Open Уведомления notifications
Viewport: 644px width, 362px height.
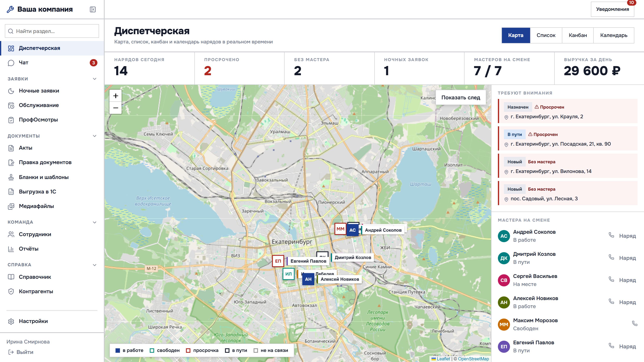coord(612,9)
